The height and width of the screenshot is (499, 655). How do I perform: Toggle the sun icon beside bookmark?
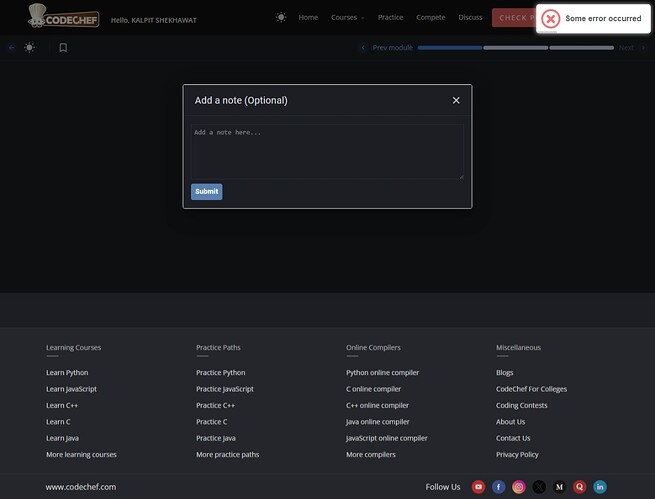tap(29, 48)
